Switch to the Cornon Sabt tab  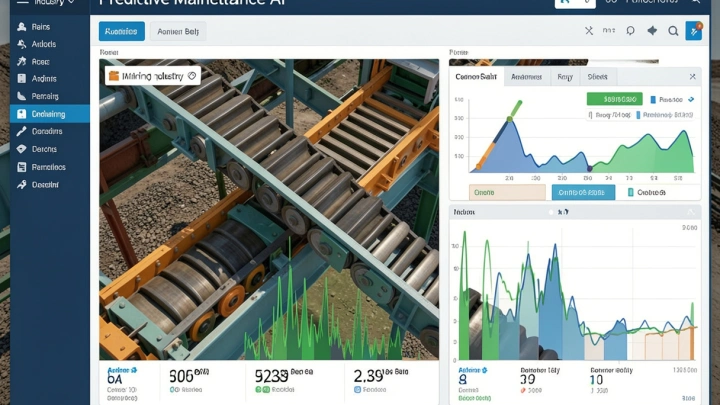476,77
